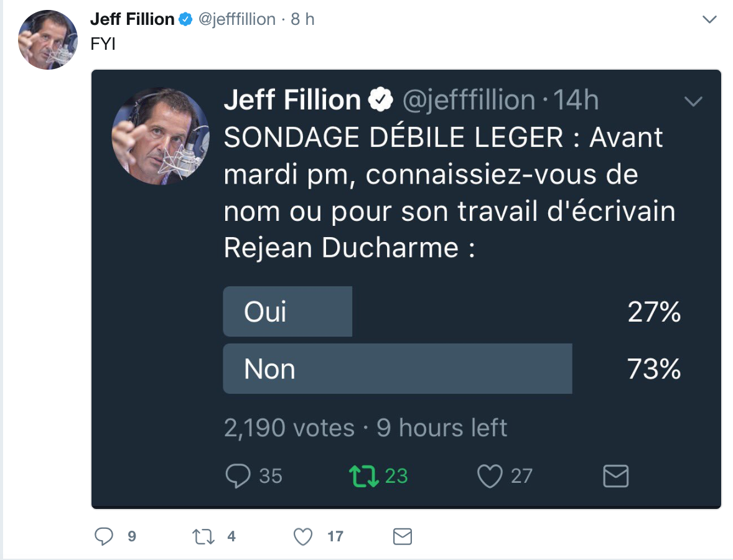This screenshot has width=733, height=560.
Task: Click the outer tweet's reply speech bubble icon
Action: (104, 536)
